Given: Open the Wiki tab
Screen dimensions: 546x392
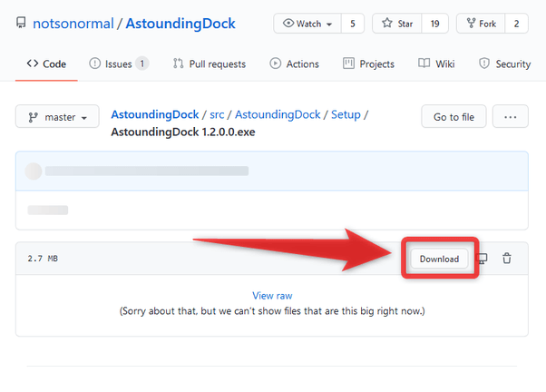Looking at the screenshot, I should pos(436,64).
